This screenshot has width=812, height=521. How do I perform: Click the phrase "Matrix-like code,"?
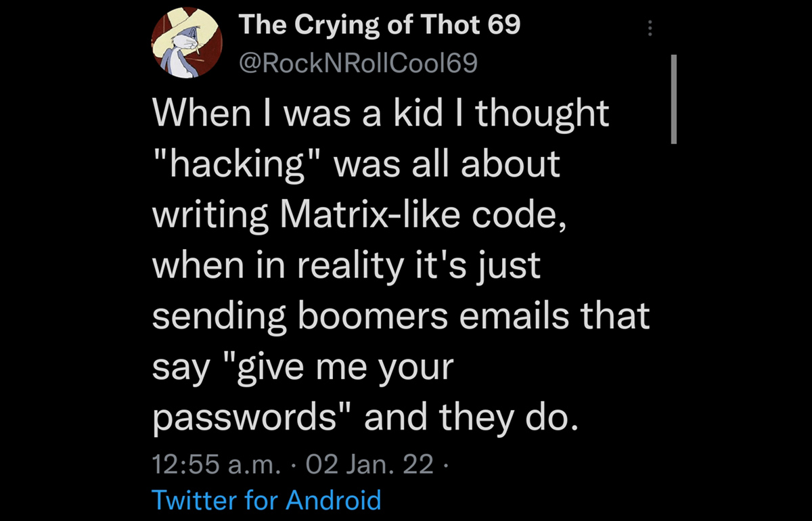point(419,214)
